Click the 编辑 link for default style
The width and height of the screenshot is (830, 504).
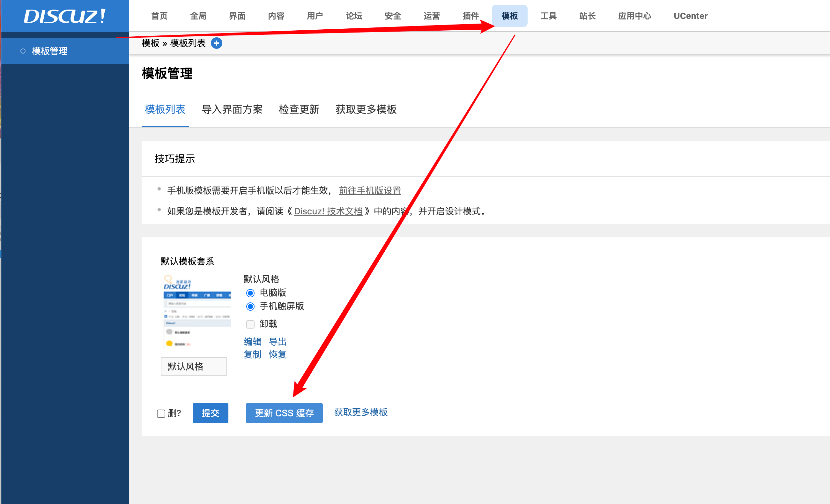pos(252,342)
